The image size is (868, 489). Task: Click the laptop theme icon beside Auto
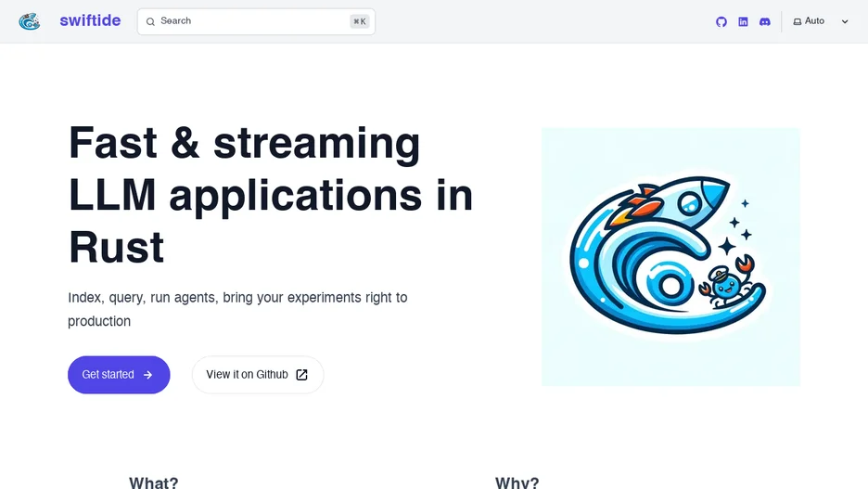coord(798,21)
